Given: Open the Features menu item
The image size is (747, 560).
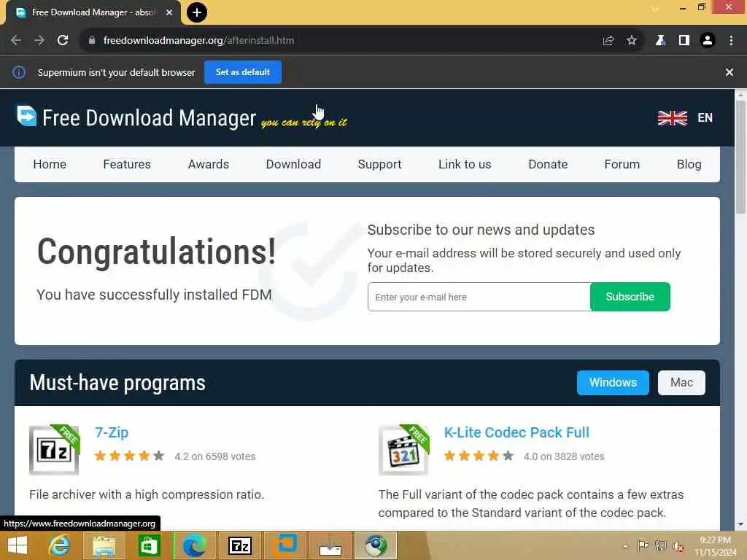Looking at the screenshot, I should coord(127,164).
